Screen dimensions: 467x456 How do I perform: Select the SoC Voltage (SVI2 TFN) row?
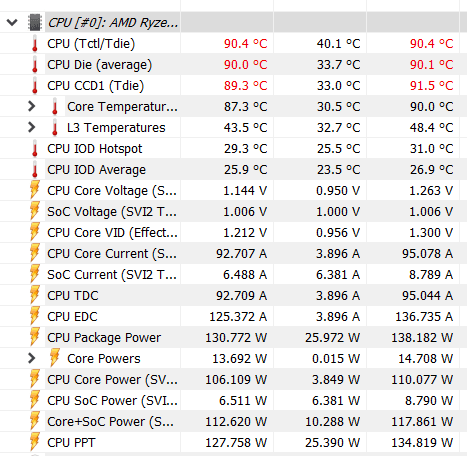pyautogui.click(x=233, y=212)
